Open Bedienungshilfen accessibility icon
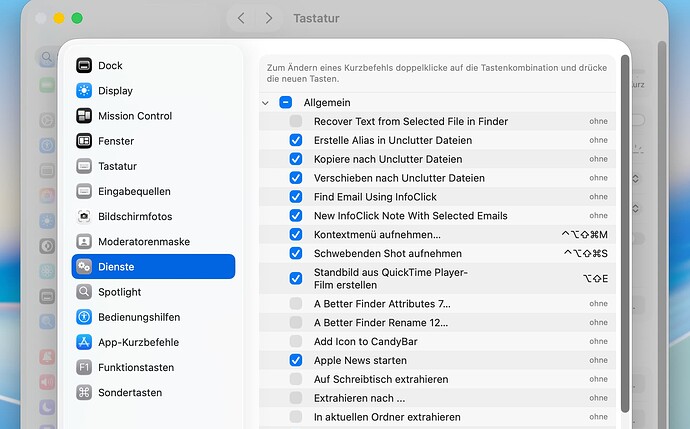This screenshot has width=690, height=429. pos(84,317)
